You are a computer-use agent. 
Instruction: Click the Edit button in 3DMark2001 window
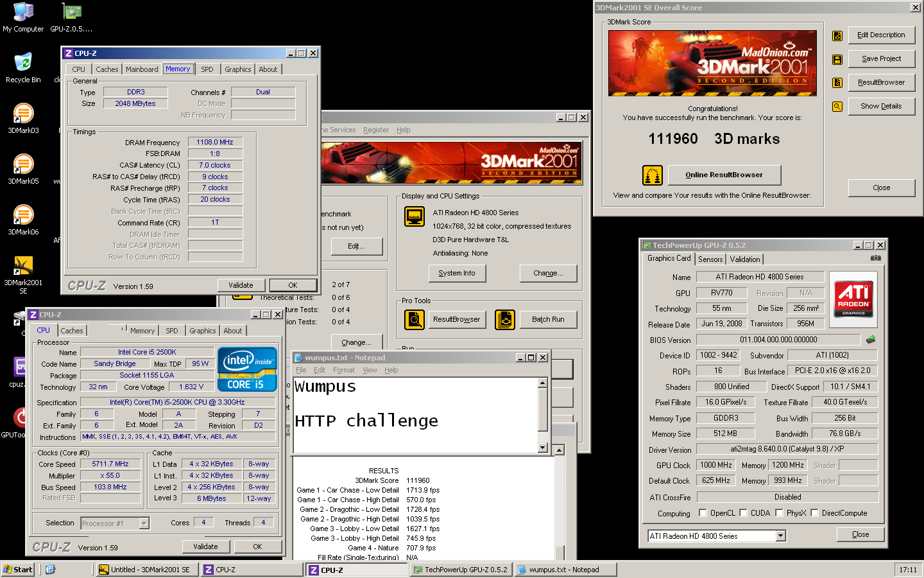[x=357, y=247]
